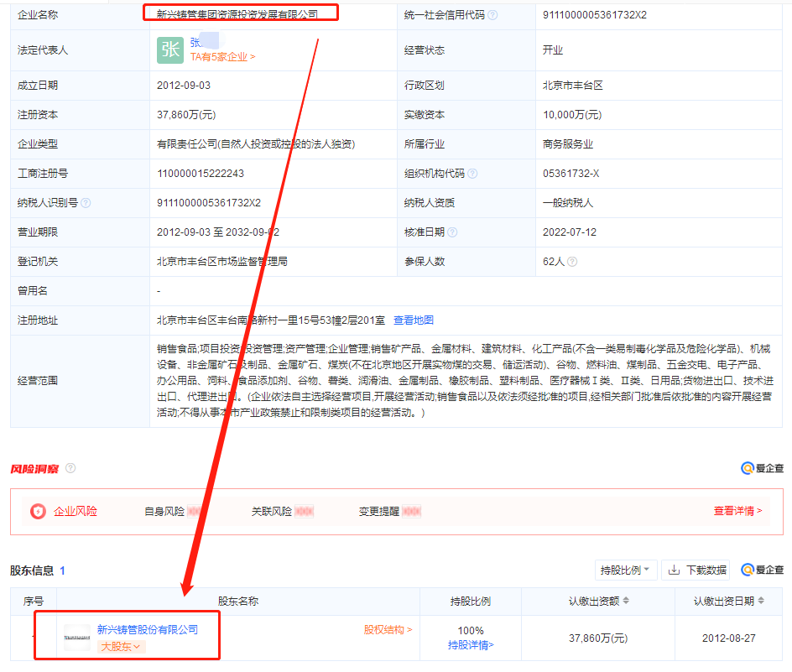This screenshot has height=672, width=792.
Task: Click the 企业风险 label
Action: click(76, 511)
